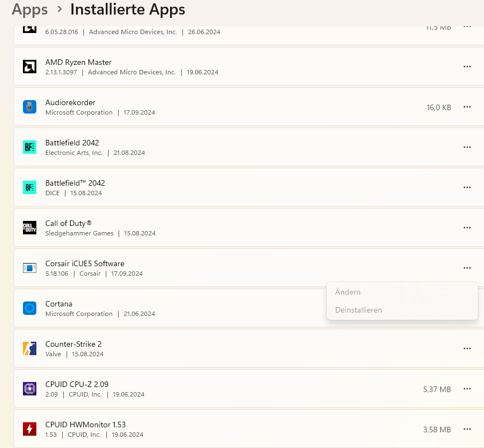Select the Call of Duty® title
This screenshot has height=448, width=484.
pos(68,223)
